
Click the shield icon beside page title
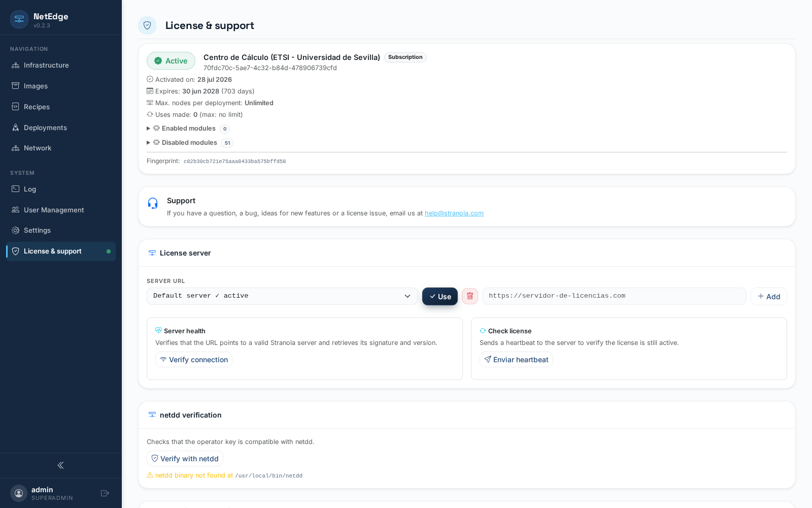pyautogui.click(x=147, y=25)
